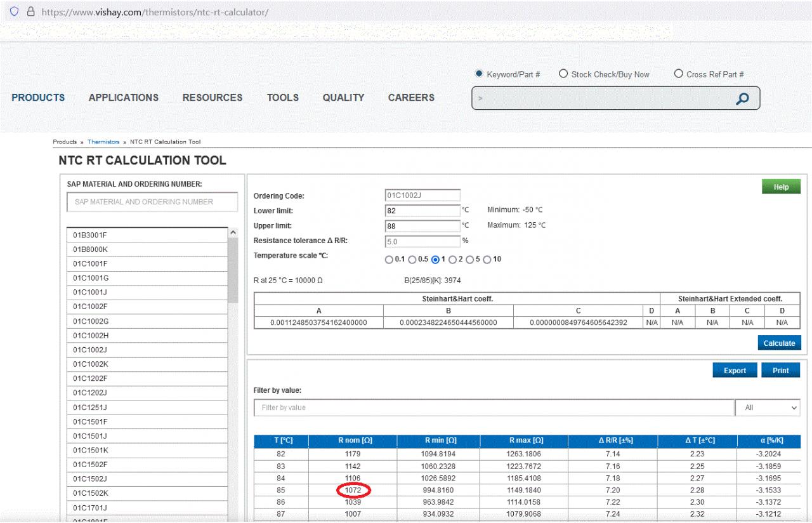This screenshot has height=523, width=812.
Task: Open the TOOLS menu
Action: (283, 98)
